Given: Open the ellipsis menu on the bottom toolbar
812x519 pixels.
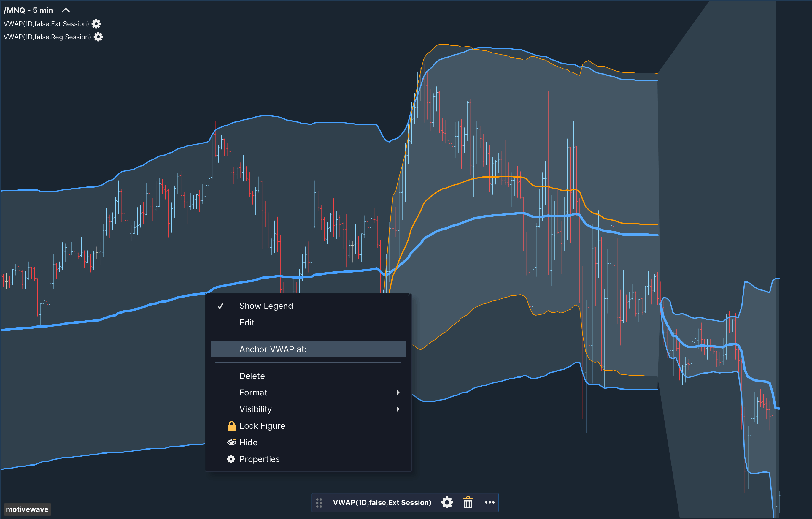Looking at the screenshot, I should (490, 502).
